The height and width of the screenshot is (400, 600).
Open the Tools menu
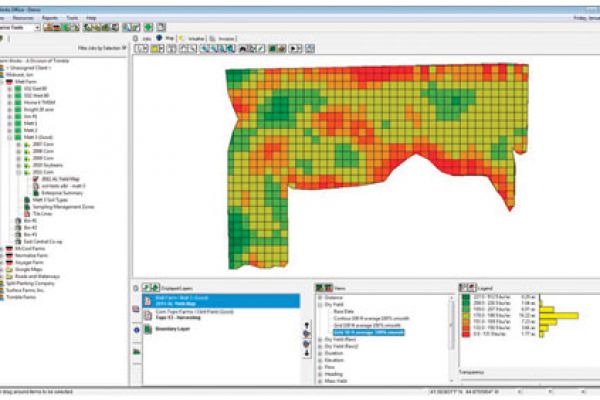(x=72, y=18)
